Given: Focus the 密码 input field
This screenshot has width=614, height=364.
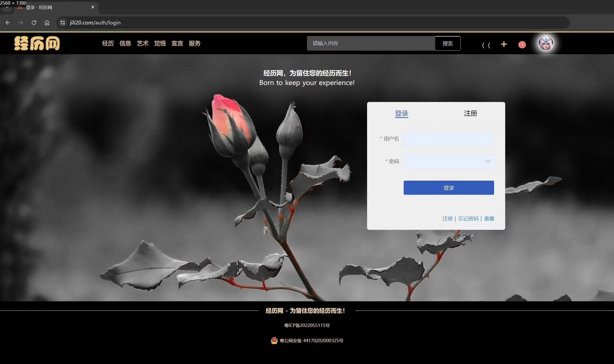Looking at the screenshot, I should [x=449, y=162].
